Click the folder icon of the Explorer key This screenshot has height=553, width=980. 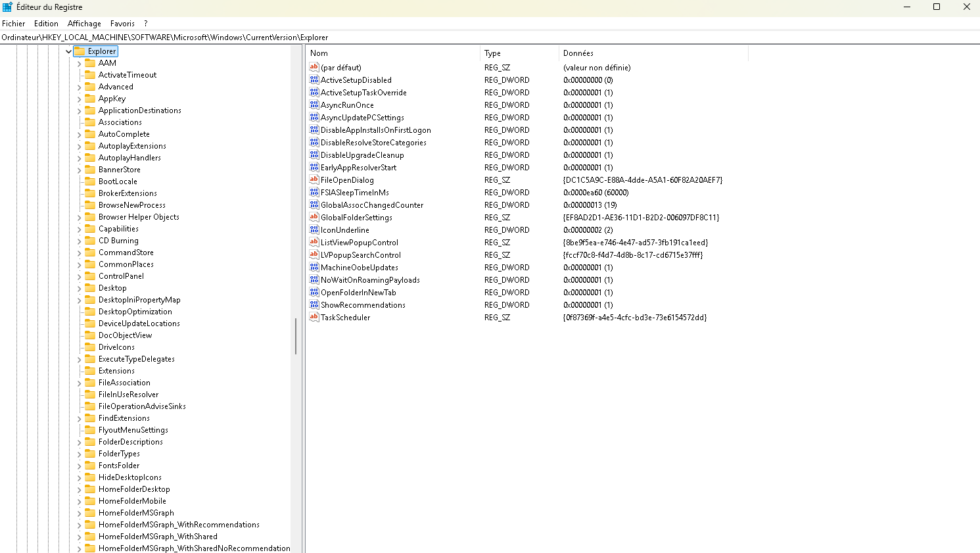(x=80, y=51)
